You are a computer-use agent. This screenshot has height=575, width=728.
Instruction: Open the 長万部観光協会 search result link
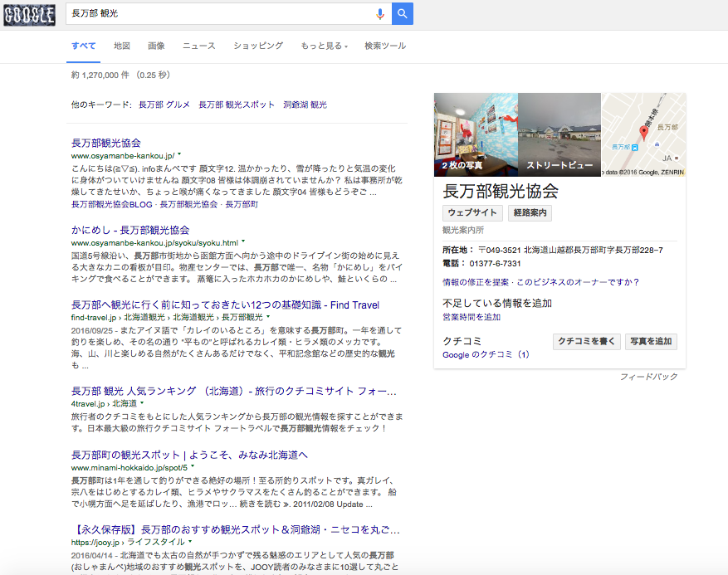106,143
